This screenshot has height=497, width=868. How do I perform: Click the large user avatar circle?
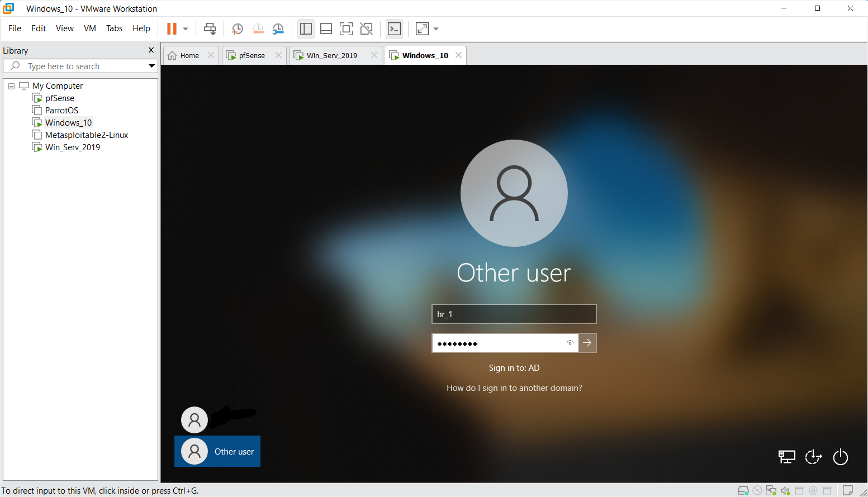coord(514,193)
